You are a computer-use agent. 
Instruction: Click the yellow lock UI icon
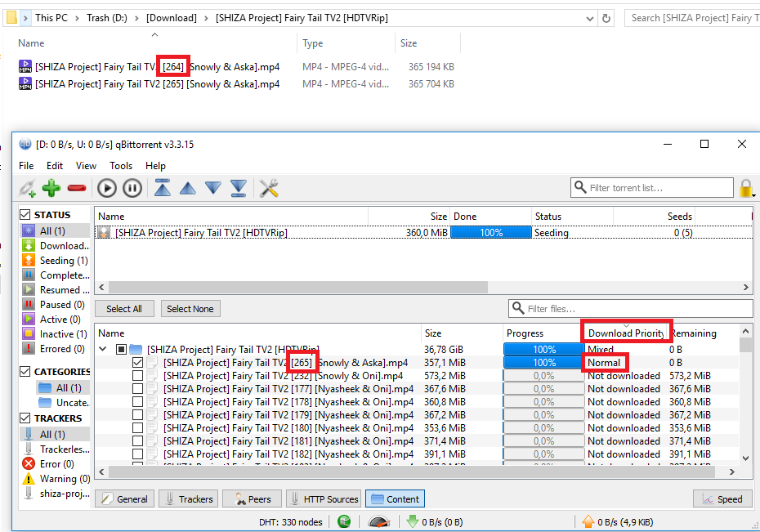click(x=746, y=188)
